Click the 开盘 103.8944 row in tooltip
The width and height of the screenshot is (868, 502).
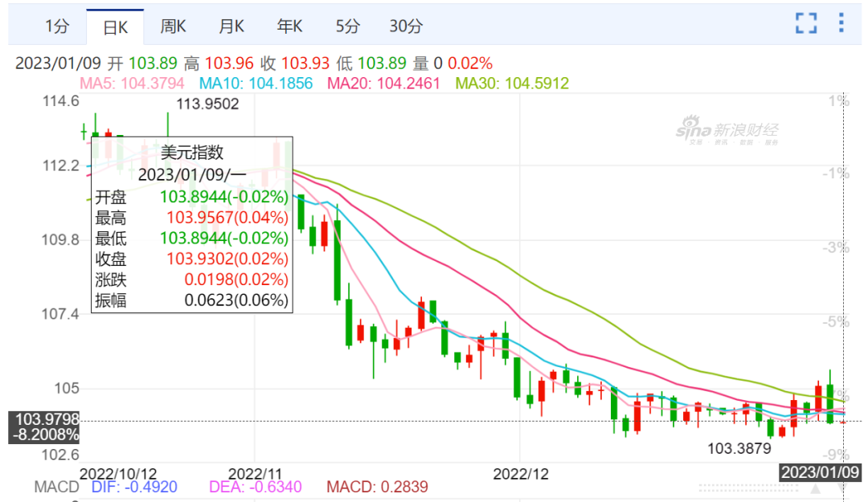pos(191,197)
